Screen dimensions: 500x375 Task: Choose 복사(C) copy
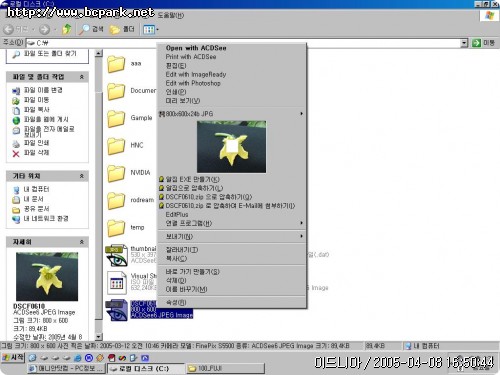click(232, 259)
